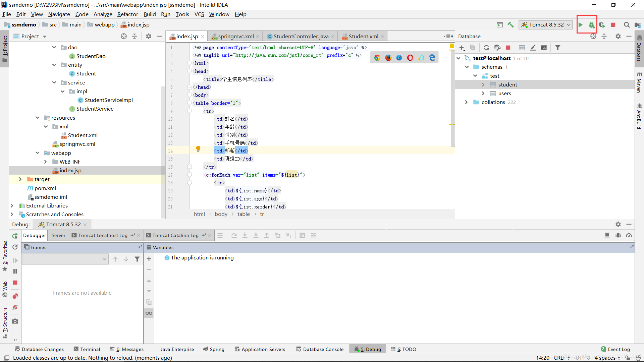Expand the collations node
The width and height of the screenshot is (644, 362).
click(x=466, y=102)
